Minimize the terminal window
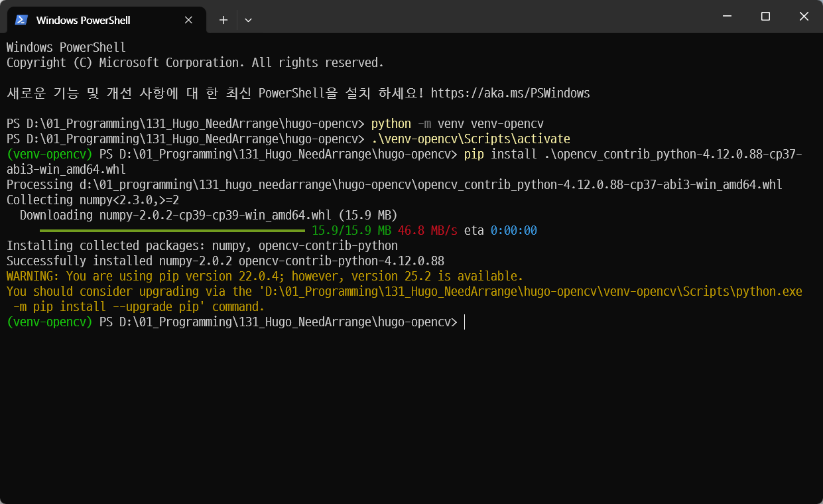This screenshot has width=823, height=504. click(x=727, y=16)
